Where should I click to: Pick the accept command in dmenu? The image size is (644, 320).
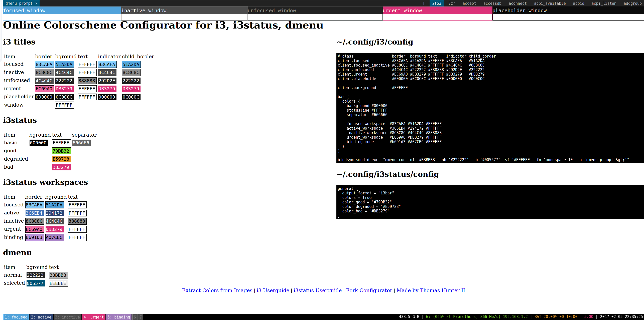tap(469, 3)
